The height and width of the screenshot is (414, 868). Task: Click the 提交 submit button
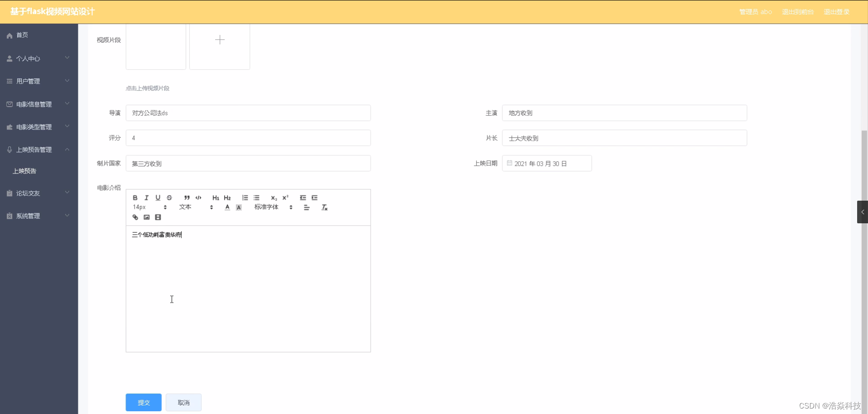pos(143,402)
